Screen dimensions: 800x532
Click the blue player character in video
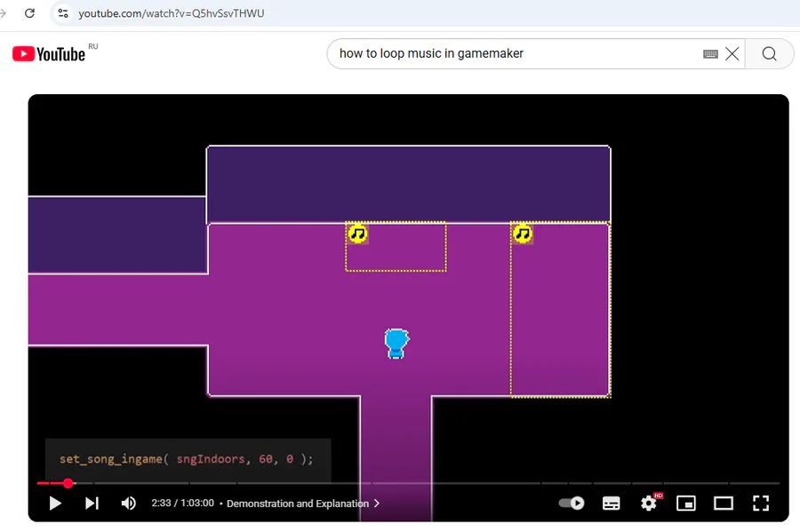coord(396,344)
